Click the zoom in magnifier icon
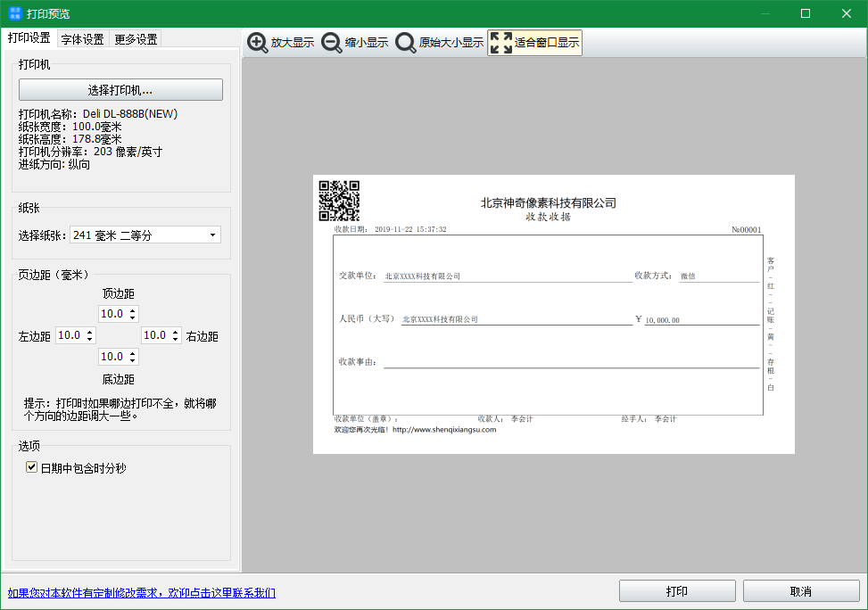 coord(257,43)
